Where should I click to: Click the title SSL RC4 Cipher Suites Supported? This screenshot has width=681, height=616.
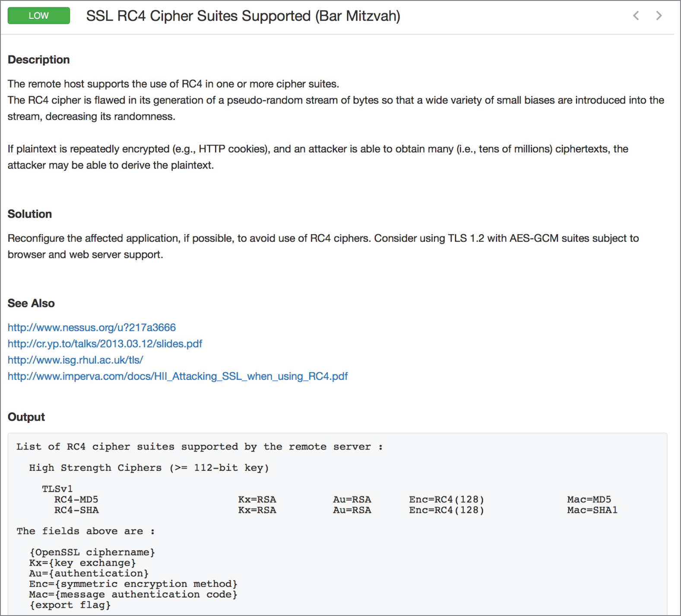[x=243, y=16]
